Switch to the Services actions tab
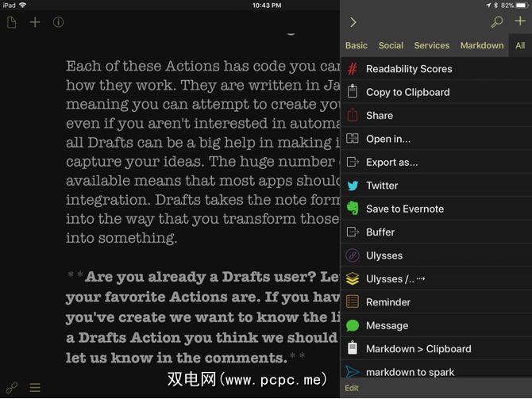This screenshot has height=399, width=532. coord(432,45)
